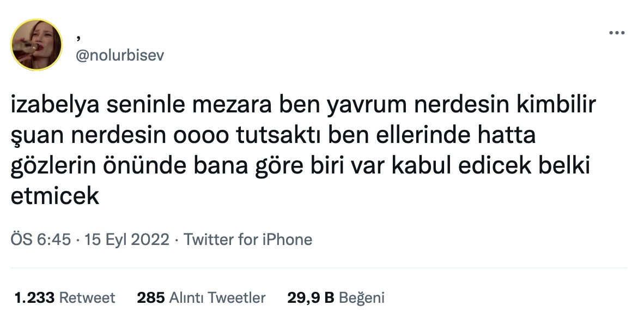
Task: Open the three-dot more options menu
Action: [616, 33]
